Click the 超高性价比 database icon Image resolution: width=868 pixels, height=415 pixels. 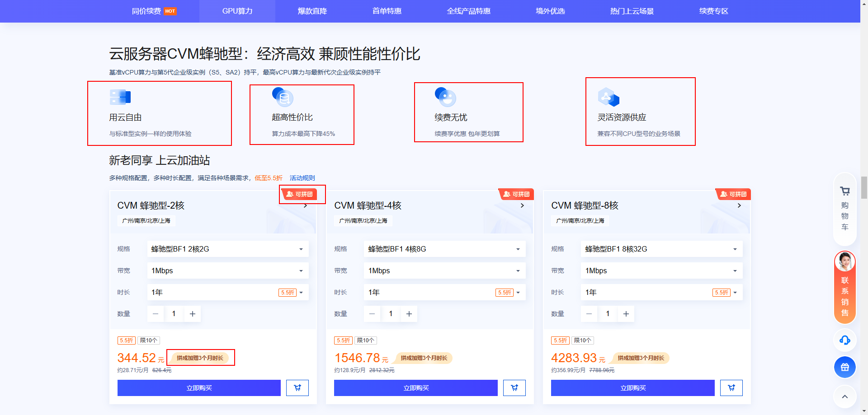click(283, 97)
